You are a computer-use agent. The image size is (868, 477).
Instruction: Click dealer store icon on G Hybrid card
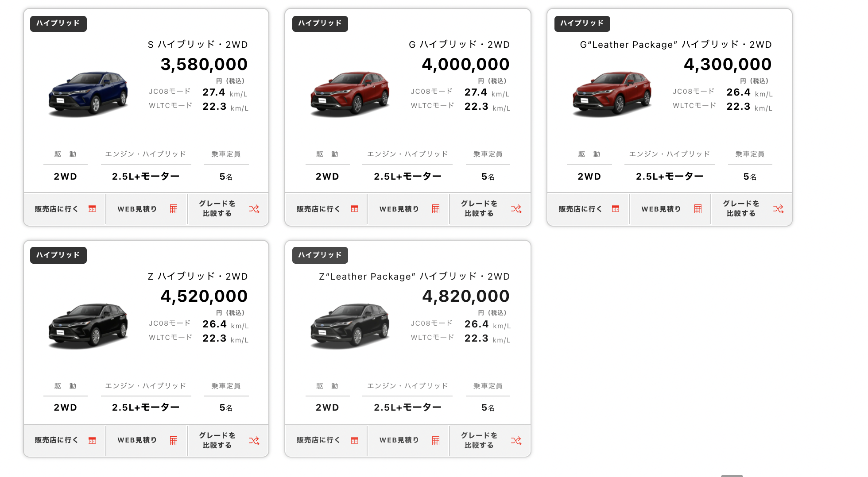[354, 209]
